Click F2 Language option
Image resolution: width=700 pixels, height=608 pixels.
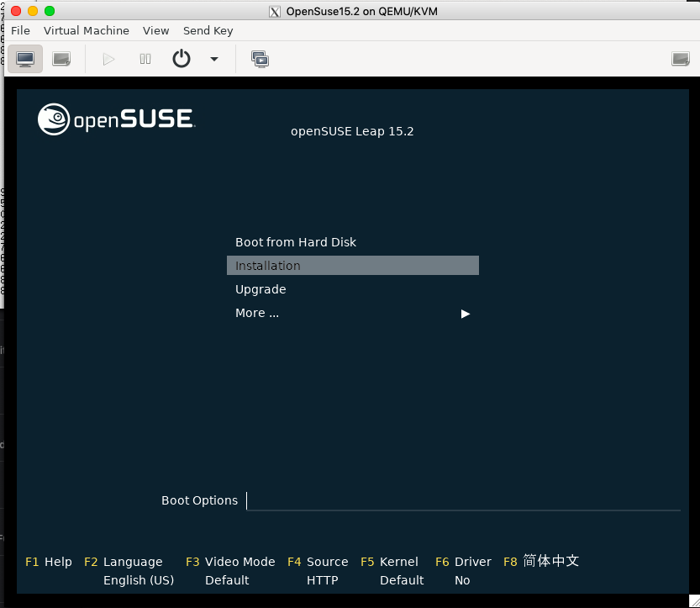124,562
